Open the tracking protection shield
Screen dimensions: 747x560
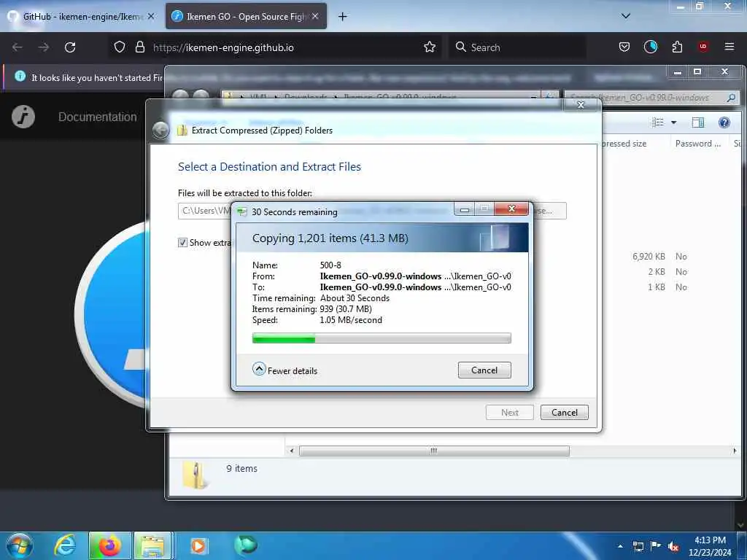(x=119, y=47)
